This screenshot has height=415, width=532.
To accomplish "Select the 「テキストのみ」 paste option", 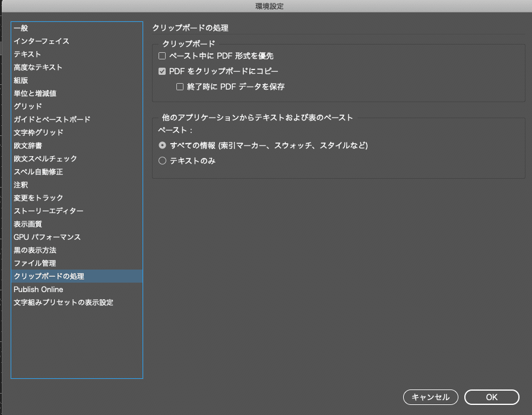I will click(162, 160).
